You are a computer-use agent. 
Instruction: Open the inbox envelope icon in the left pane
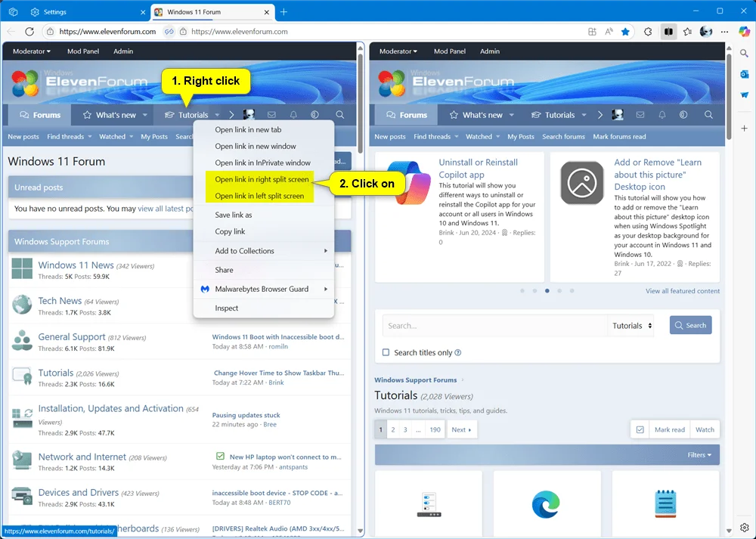point(271,115)
